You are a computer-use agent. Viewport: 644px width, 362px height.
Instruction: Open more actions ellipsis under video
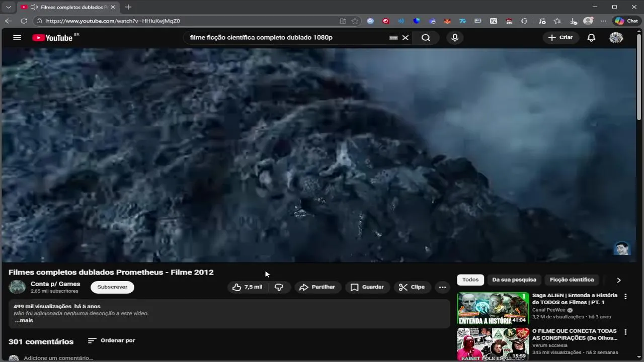443,287
